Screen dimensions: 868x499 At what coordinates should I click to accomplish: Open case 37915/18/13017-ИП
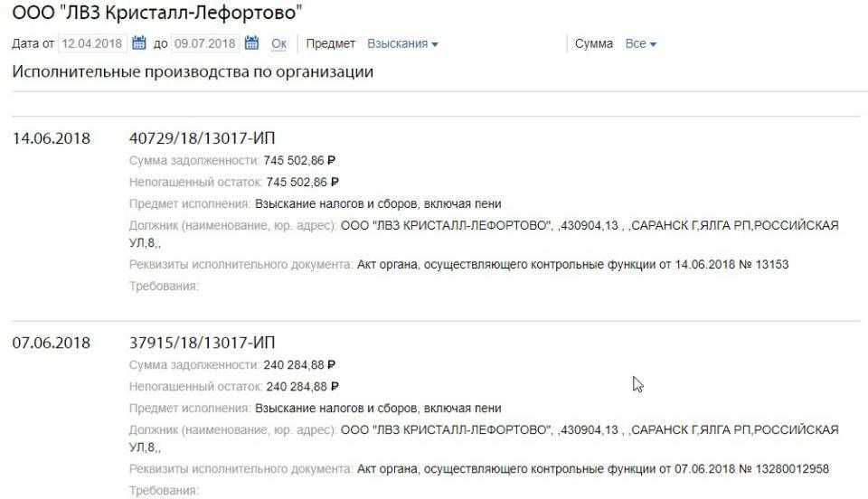point(202,343)
